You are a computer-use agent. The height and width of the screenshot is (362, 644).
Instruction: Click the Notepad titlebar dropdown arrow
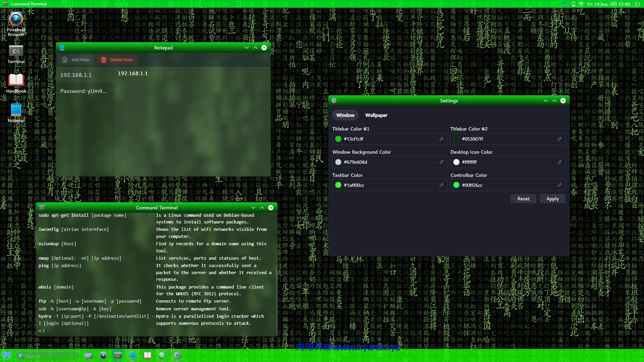246,48
